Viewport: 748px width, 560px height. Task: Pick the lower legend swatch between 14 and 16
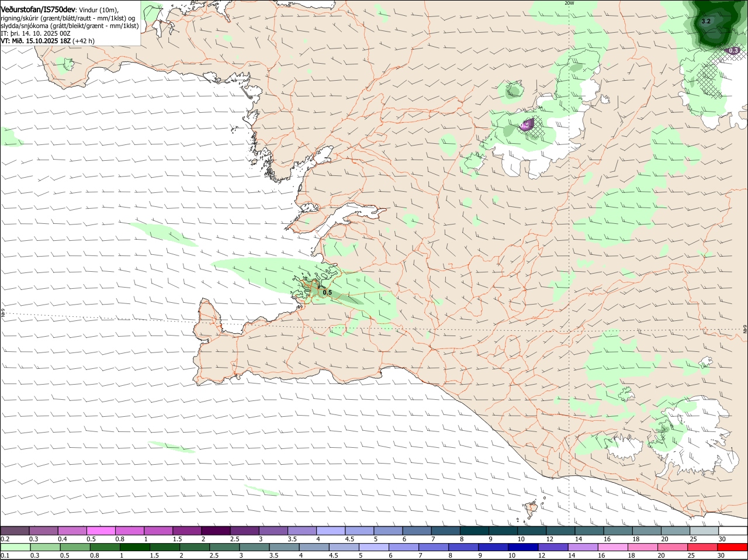584,547
